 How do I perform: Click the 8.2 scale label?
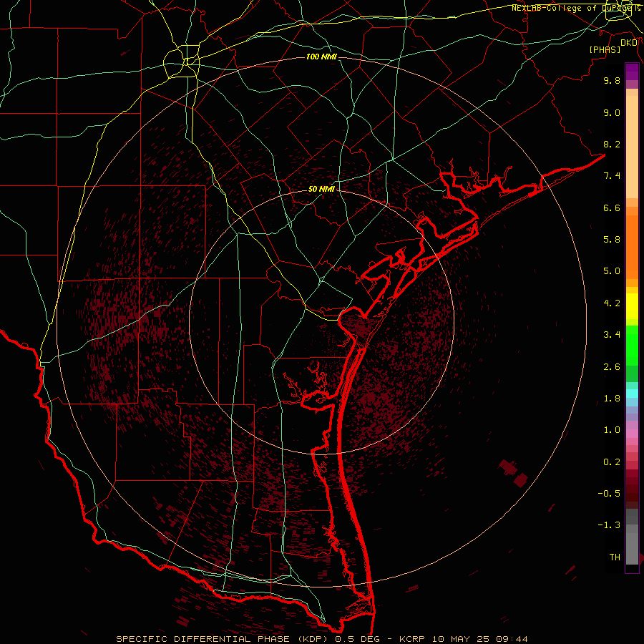(x=612, y=144)
